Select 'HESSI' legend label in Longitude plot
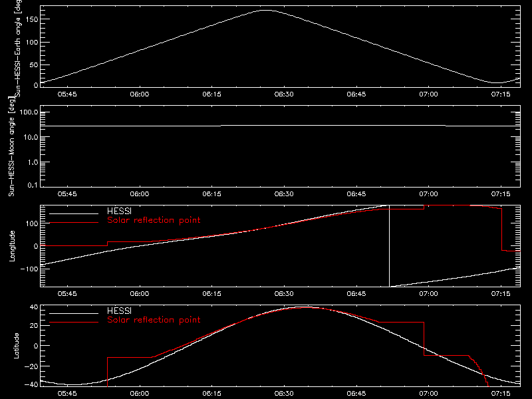Image resolution: width=532 pixels, height=399 pixels. (x=119, y=211)
